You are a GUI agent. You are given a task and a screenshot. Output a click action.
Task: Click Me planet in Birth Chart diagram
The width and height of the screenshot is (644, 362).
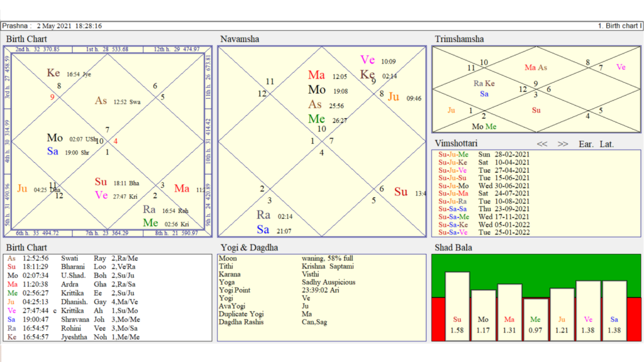coord(150,223)
